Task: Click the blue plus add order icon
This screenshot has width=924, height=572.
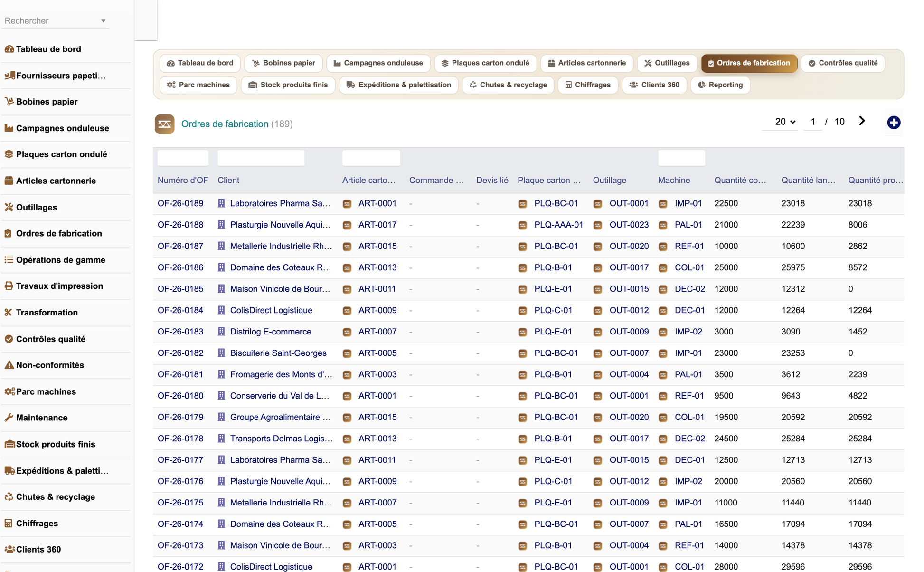Action: pos(894,123)
